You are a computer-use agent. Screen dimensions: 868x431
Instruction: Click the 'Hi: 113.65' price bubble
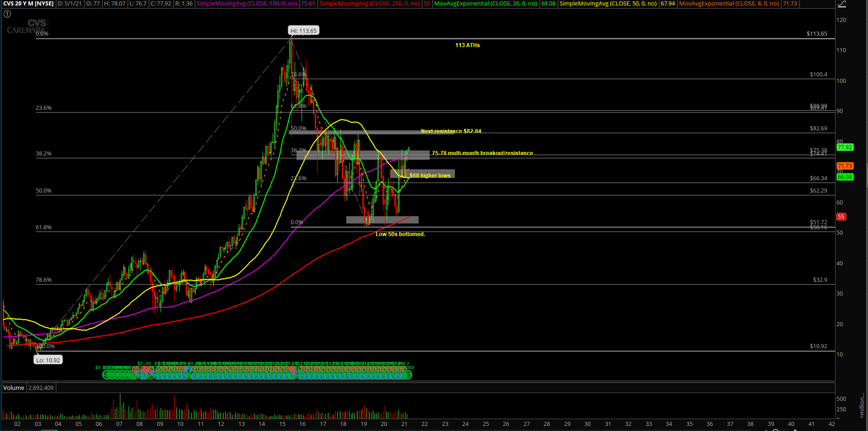(303, 31)
